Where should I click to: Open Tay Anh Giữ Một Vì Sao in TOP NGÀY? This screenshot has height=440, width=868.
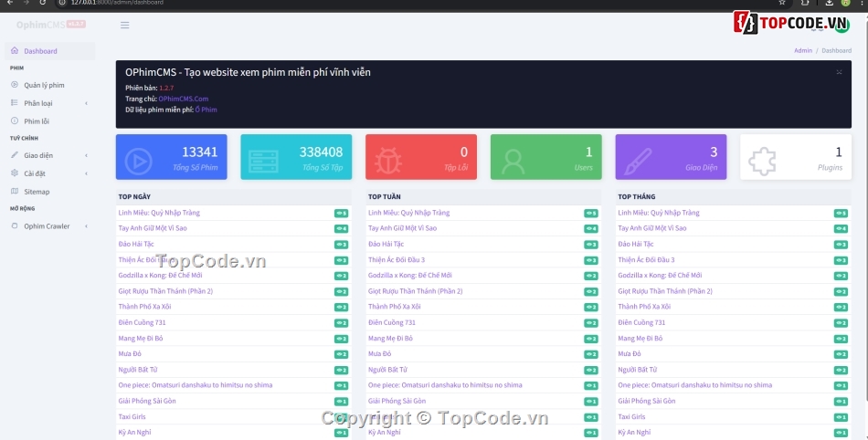pos(153,228)
